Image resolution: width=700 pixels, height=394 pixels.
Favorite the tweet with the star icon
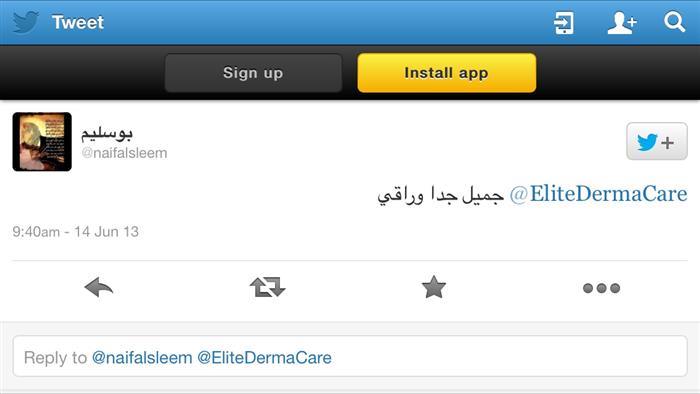[433, 287]
